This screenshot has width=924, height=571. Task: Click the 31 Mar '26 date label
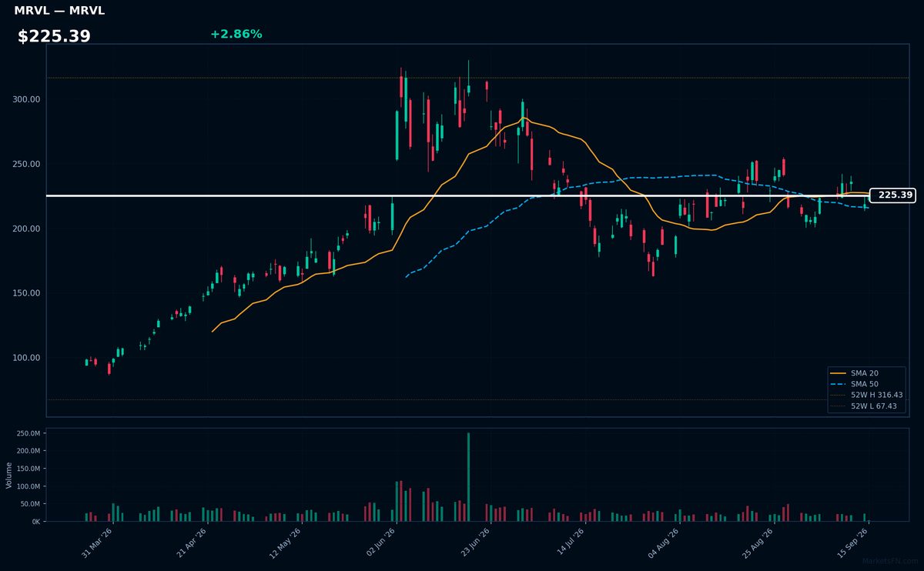coord(98,542)
